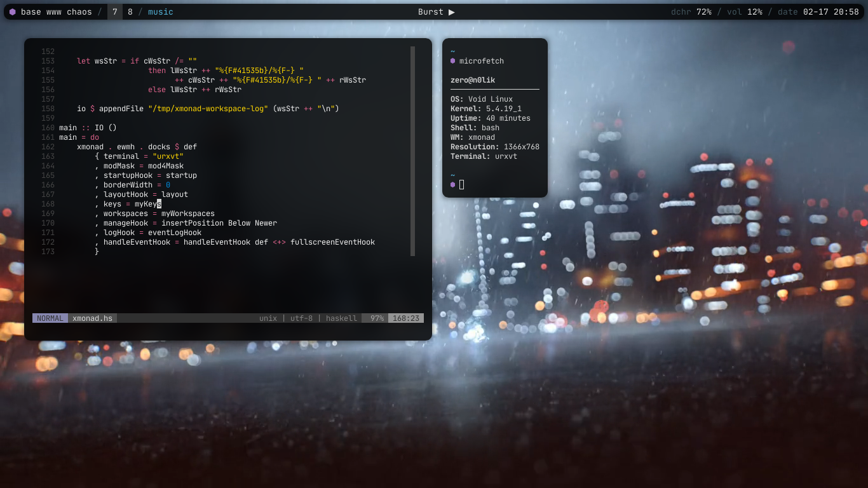Click mod4Mask on line 164
The width and height of the screenshot is (868, 488).
(166, 166)
